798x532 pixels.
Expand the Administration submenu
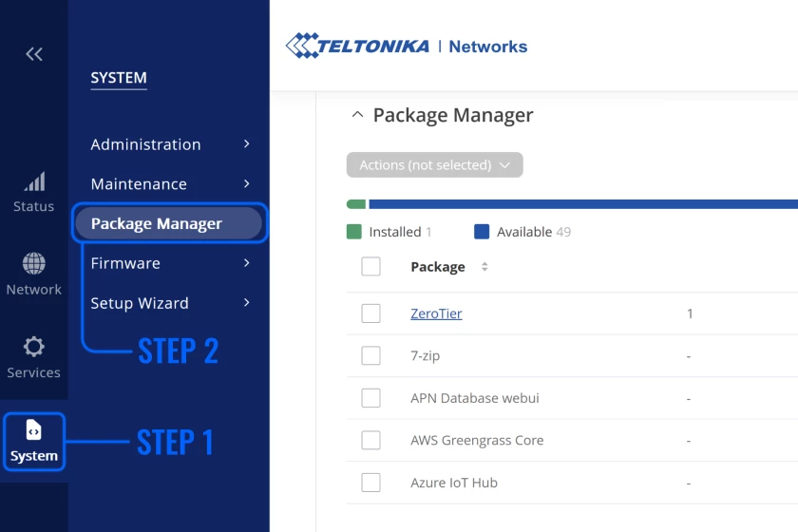tap(169, 144)
